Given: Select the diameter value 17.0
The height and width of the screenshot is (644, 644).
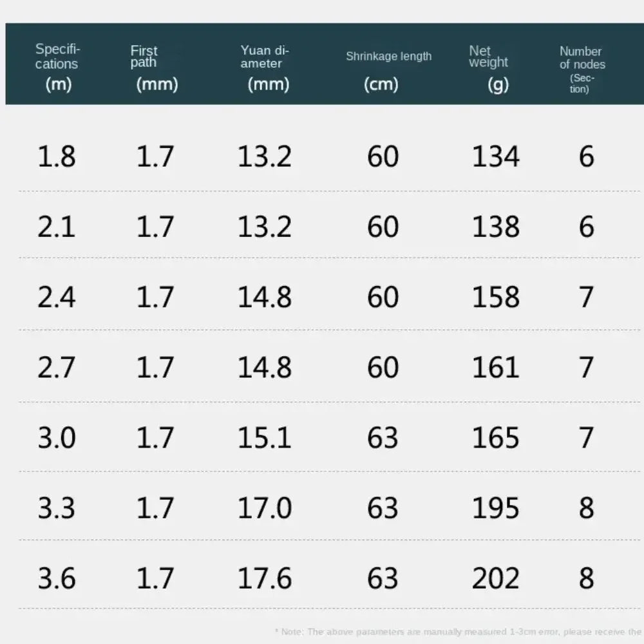Looking at the screenshot, I should point(265,508).
